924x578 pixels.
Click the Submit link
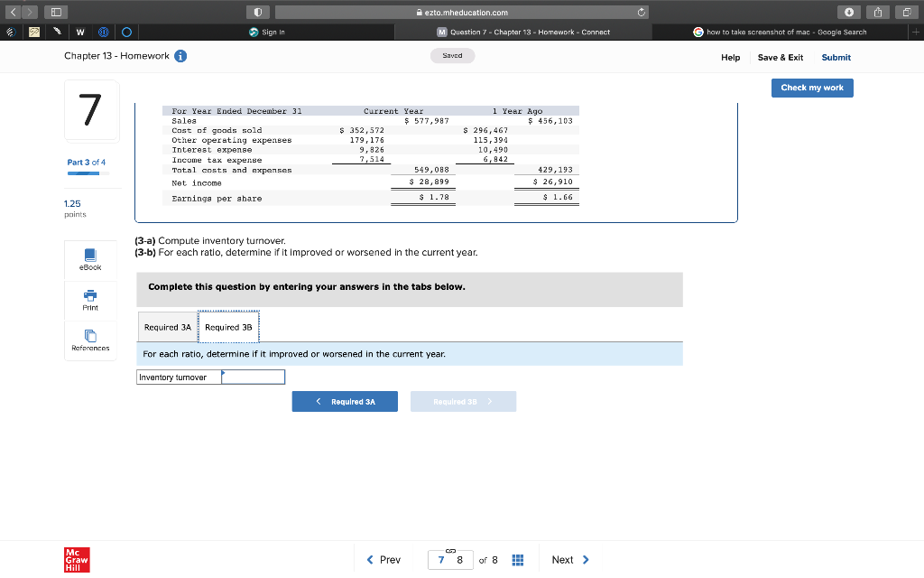(836, 57)
